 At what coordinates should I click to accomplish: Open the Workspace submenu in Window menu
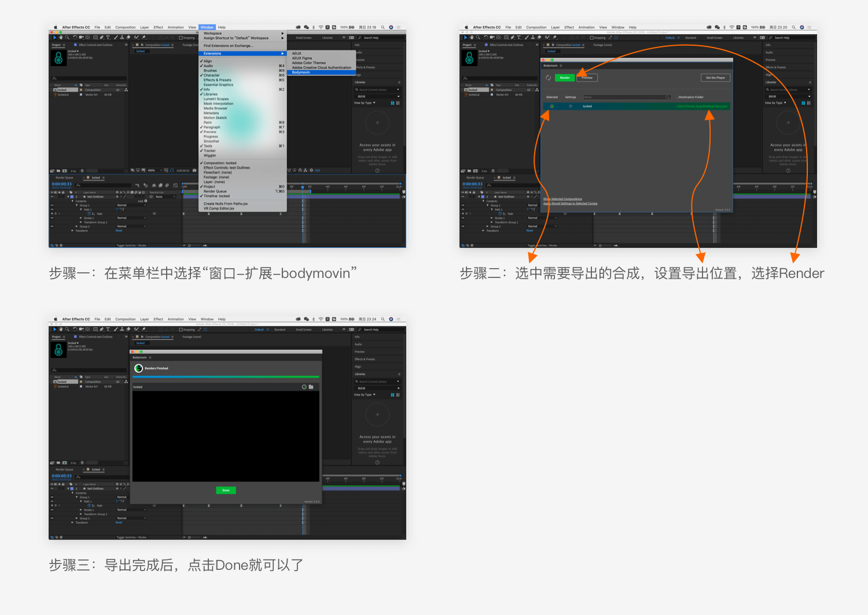tap(242, 33)
